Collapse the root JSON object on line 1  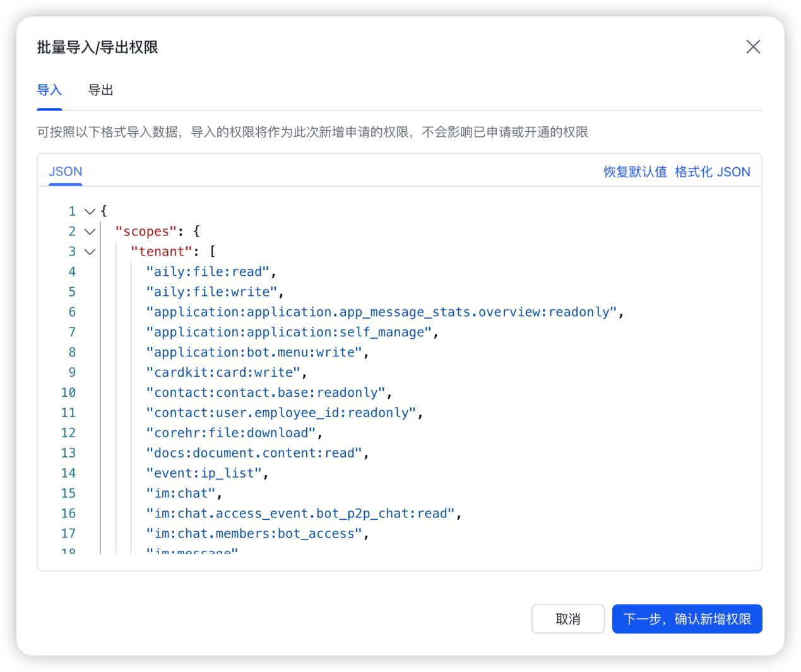89,211
